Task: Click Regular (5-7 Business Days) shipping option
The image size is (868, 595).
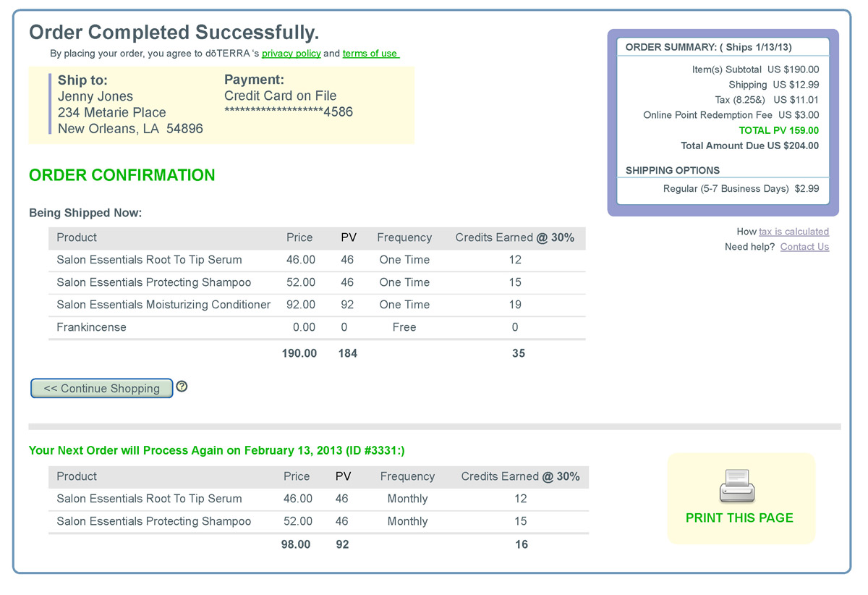Action: click(741, 188)
